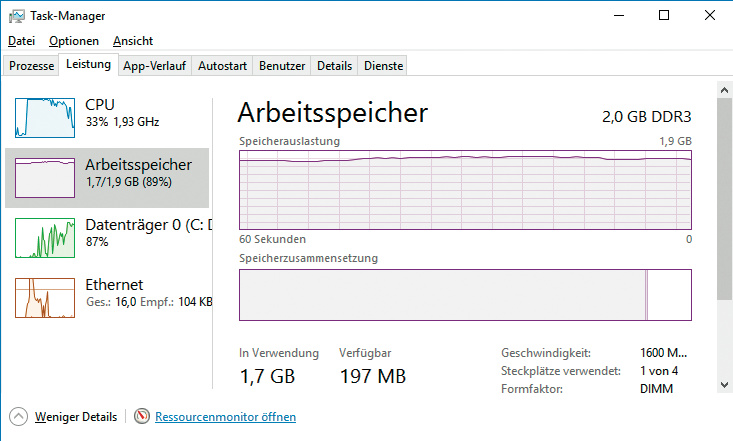Switch to the Details tab
This screenshot has width=733, height=441.
(335, 66)
